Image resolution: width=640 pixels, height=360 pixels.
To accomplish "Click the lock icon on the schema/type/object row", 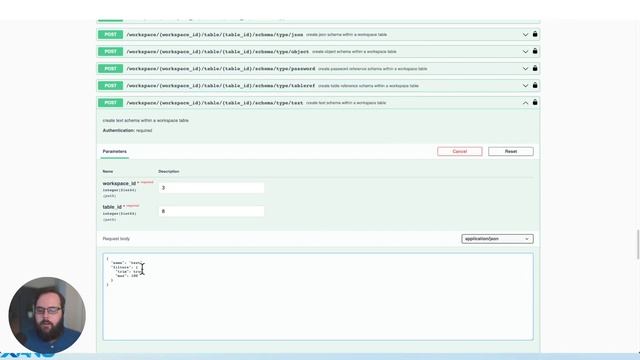I will click(535, 51).
